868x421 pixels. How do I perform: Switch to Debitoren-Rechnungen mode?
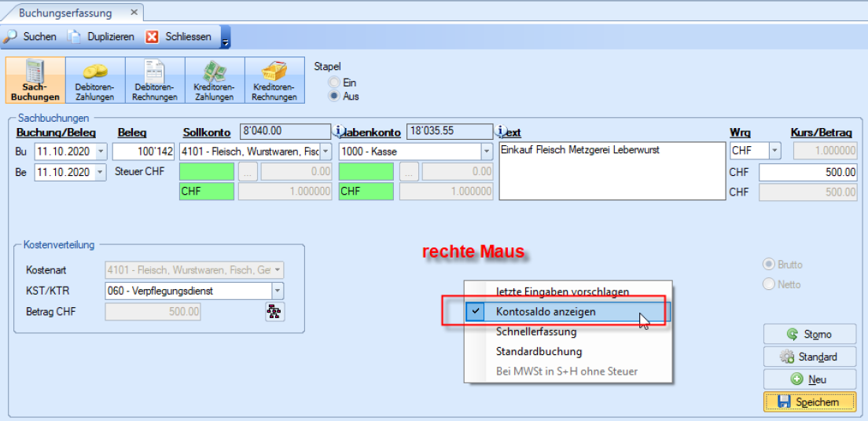click(x=154, y=80)
